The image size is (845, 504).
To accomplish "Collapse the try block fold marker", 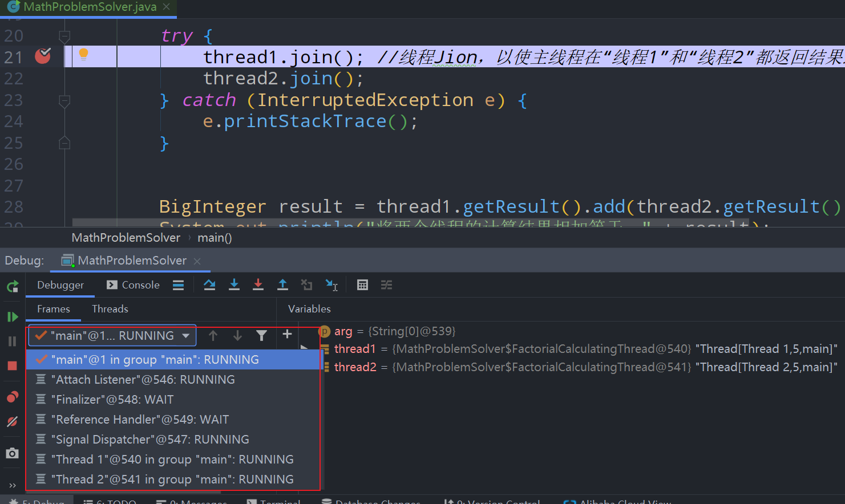I will coord(64,36).
